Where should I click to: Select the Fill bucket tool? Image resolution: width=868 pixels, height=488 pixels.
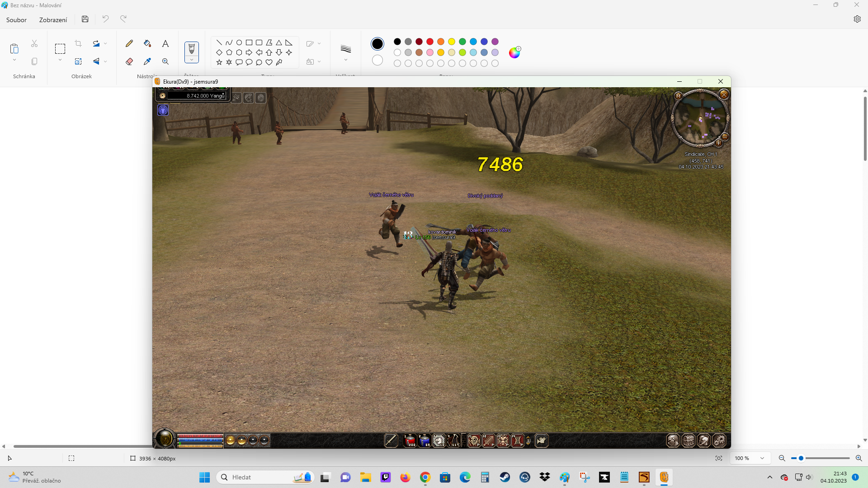tap(147, 43)
